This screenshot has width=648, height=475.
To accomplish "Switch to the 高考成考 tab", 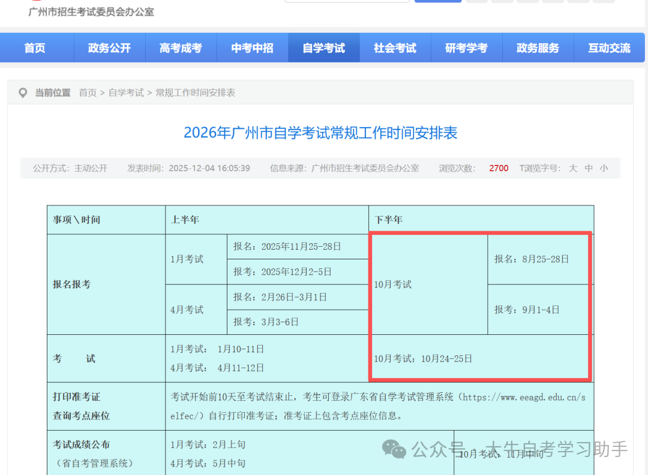I will click(x=180, y=48).
